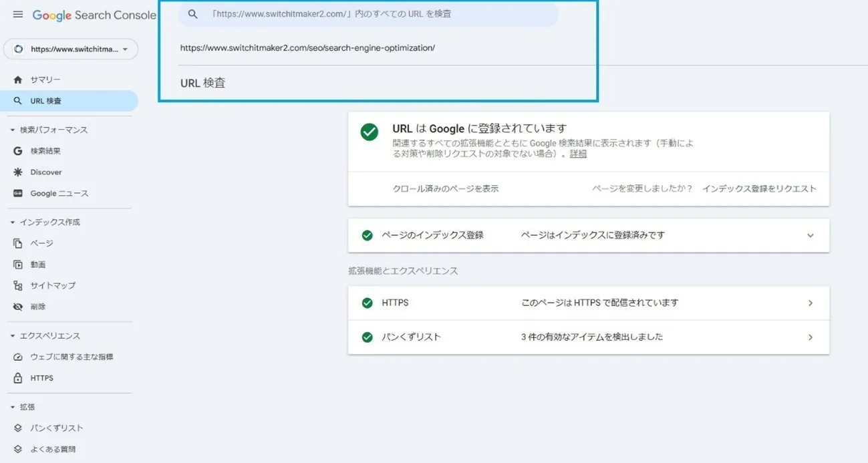Click the pages icon beside ページ

point(18,243)
